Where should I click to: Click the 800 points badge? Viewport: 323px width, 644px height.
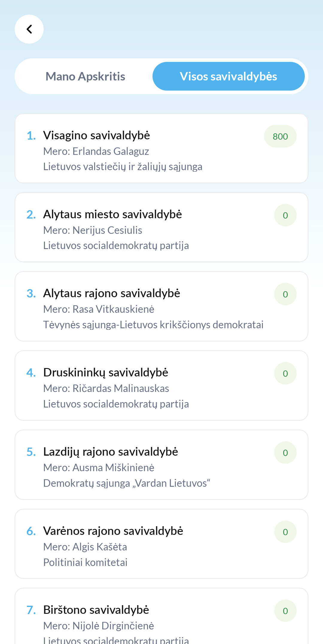click(x=280, y=136)
